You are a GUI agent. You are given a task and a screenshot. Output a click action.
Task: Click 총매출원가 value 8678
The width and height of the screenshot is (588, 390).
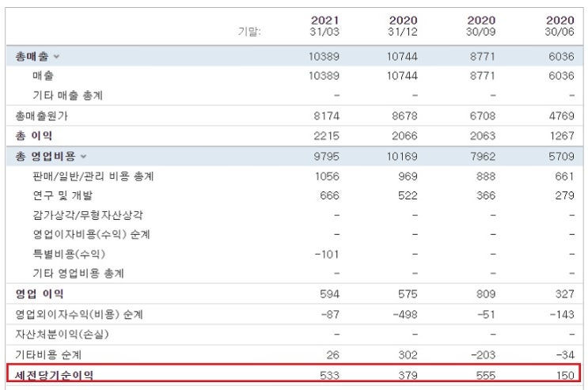pos(404,115)
